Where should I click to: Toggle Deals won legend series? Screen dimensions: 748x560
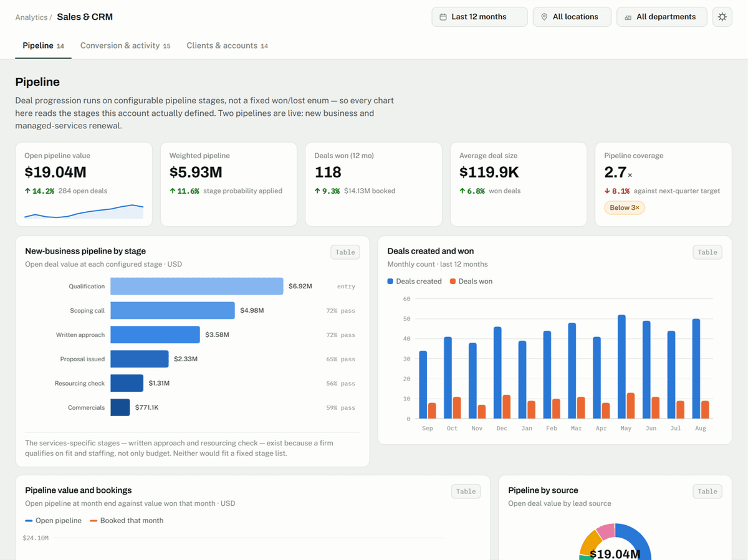471,282
